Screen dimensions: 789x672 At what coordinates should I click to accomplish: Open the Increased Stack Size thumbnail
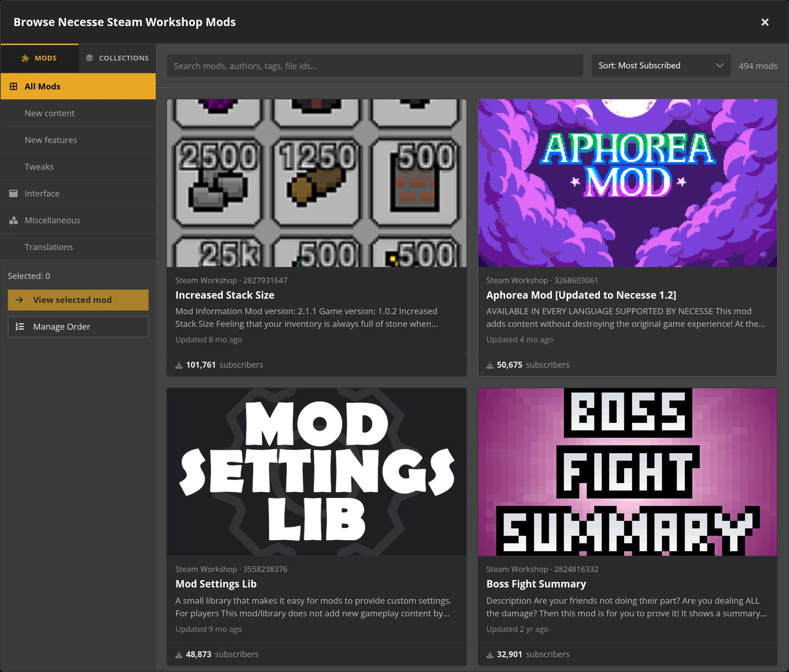(x=317, y=183)
